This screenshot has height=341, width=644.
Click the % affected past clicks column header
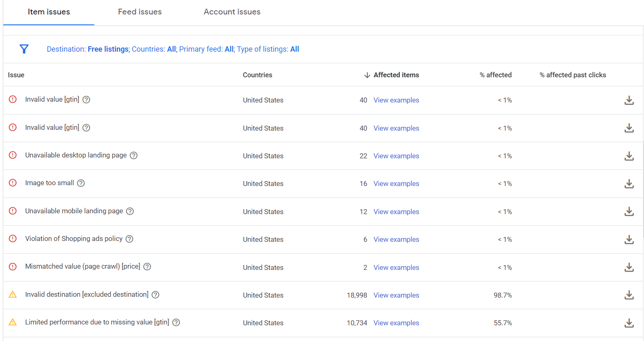pos(573,75)
